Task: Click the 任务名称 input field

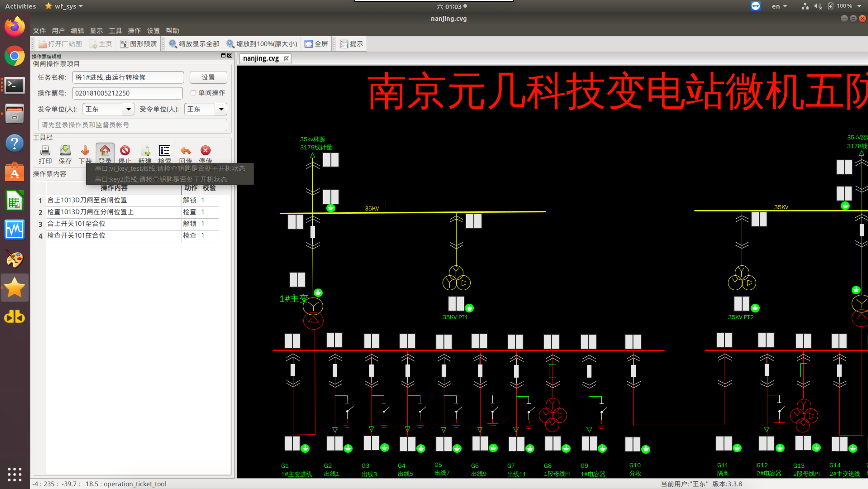Action: (128, 77)
